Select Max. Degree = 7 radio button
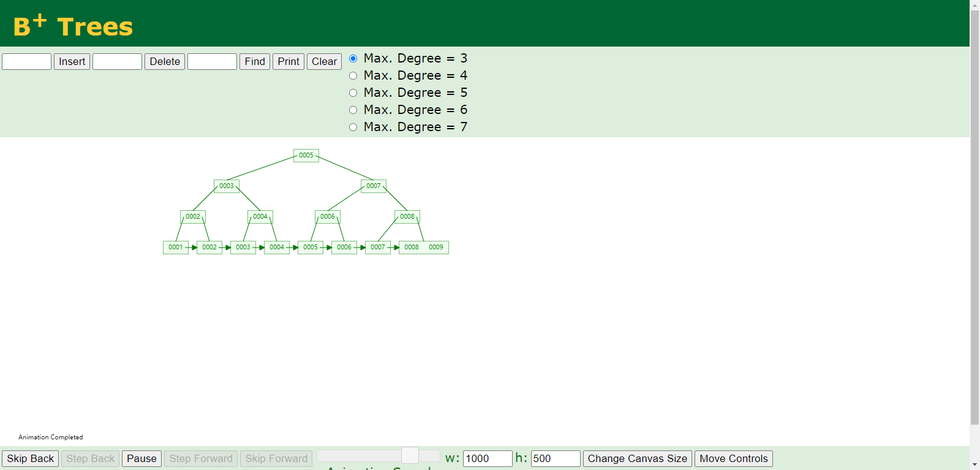 point(353,127)
